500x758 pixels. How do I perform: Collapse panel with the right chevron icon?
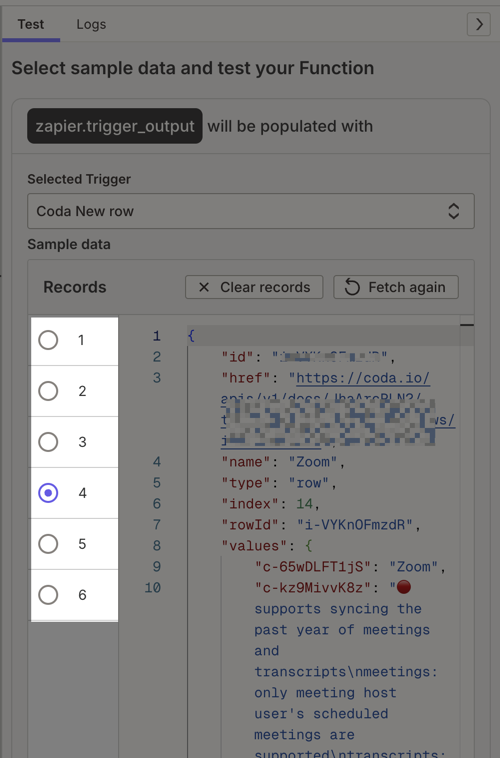click(x=478, y=24)
